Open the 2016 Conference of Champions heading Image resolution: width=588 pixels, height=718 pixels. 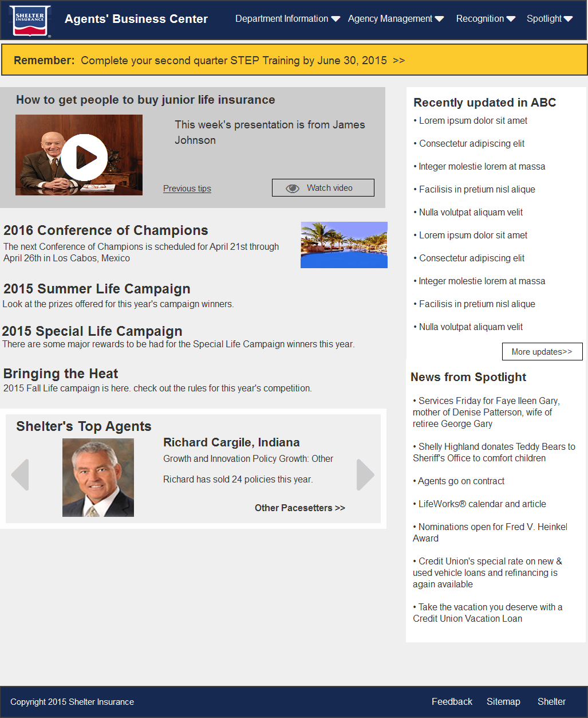106,230
